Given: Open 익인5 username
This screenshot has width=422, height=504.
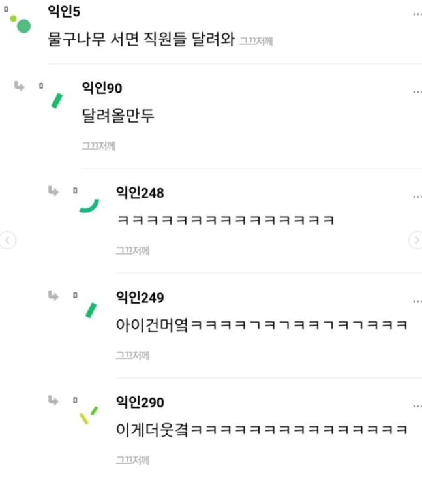Looking at the screenshot, I should click(x=64, y=11).
